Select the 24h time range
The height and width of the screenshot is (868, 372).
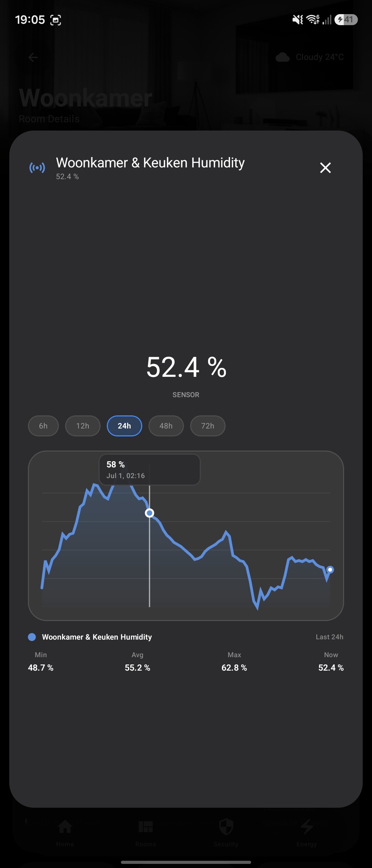124,426
